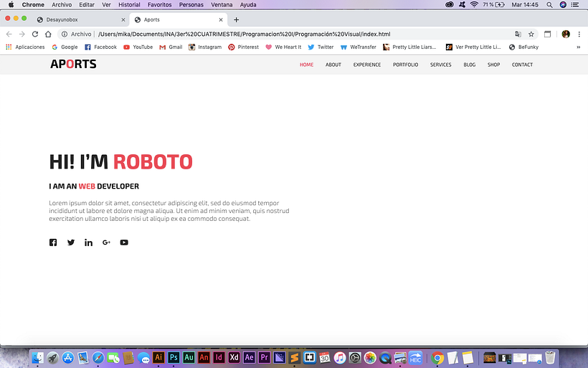Open the PORTFOLIO nav item
This screenshot has width=588, height=368.
point(405,65)
